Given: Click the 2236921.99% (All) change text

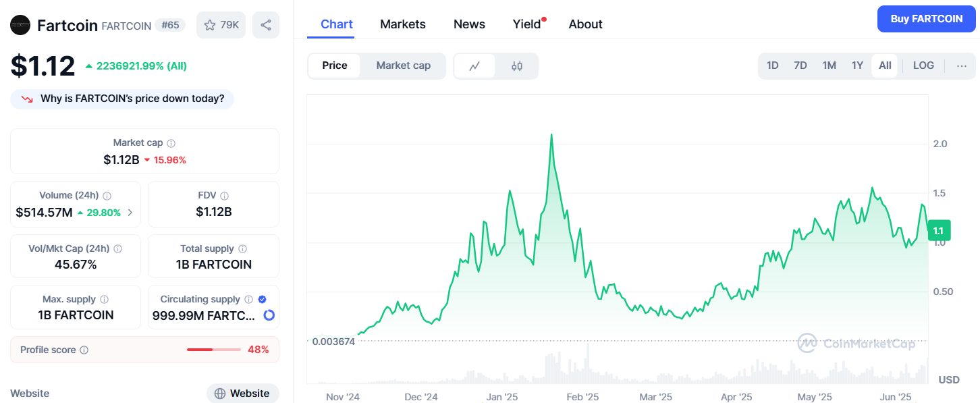Looking at the screenshot, I should pyautogui.click(x=142, y=66).
